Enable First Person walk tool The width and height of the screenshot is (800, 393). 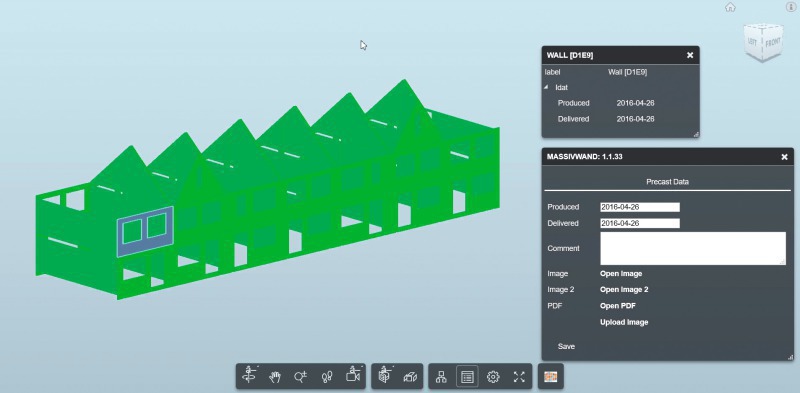coord(327,377)
